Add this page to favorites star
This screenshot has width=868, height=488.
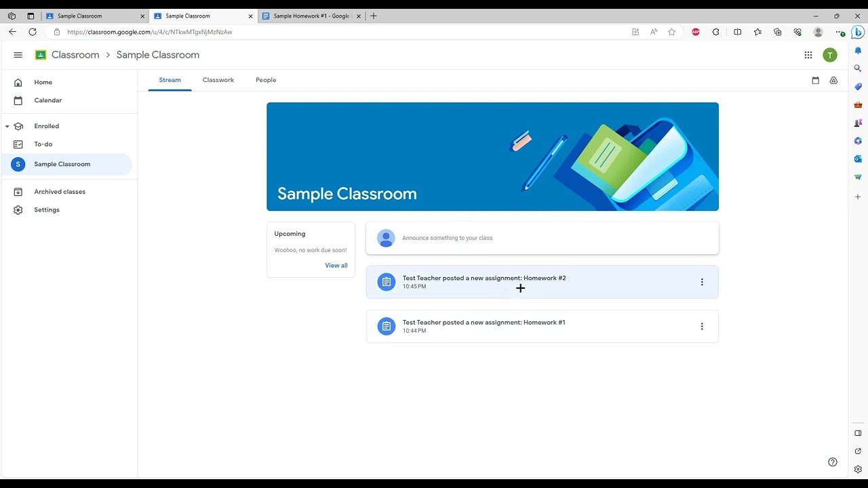[672, 32]
